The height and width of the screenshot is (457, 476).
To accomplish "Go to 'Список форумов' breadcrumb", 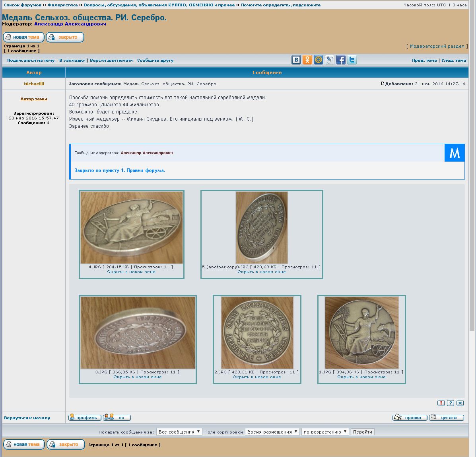I will coord(23,5).
